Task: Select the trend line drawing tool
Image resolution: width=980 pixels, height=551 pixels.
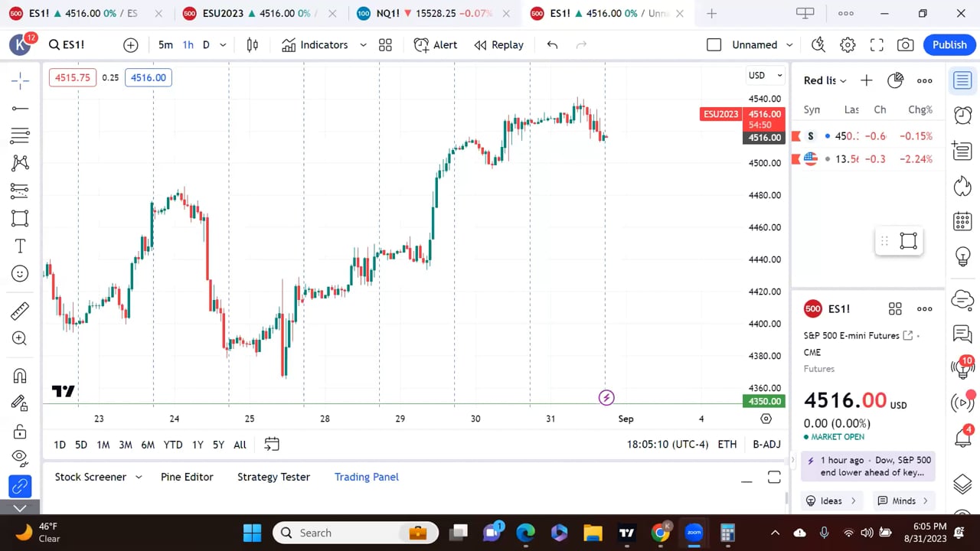Action: [19, 108]
